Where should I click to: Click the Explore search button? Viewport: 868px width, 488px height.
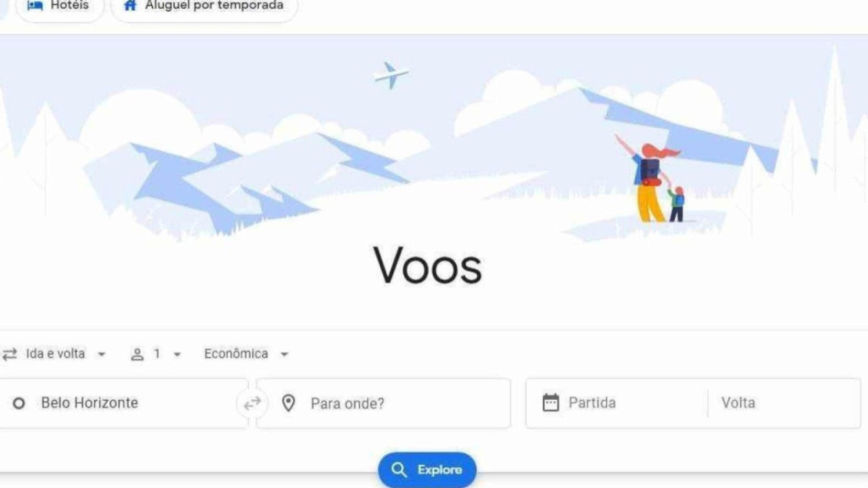coord(427,470)
